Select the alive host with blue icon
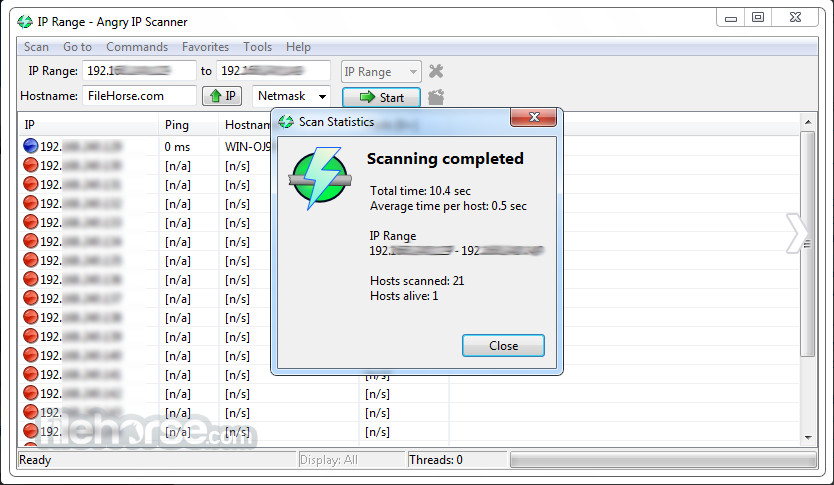Viewport: 834px width, 485px height. click(31, 146)
